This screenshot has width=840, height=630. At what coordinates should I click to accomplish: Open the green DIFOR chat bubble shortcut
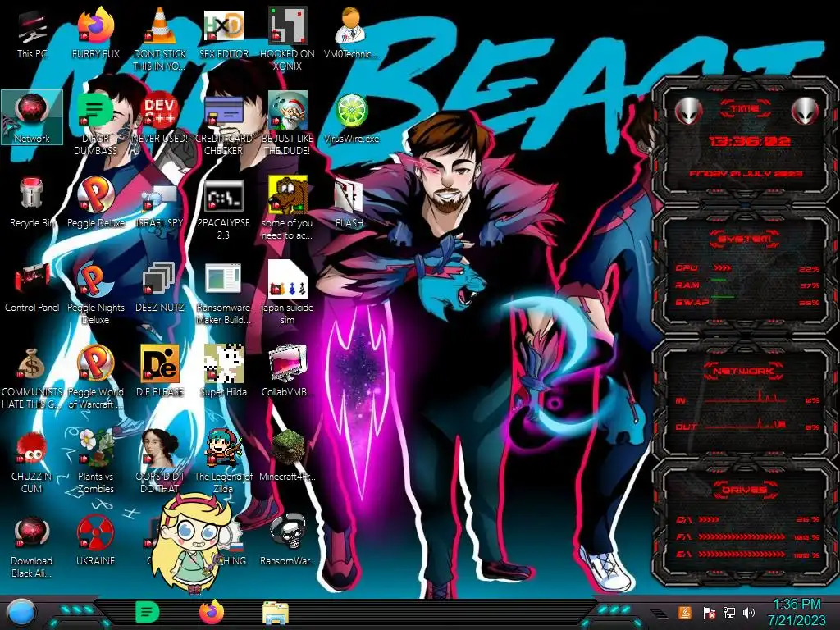pyautogui.click(x=95, y=125)
